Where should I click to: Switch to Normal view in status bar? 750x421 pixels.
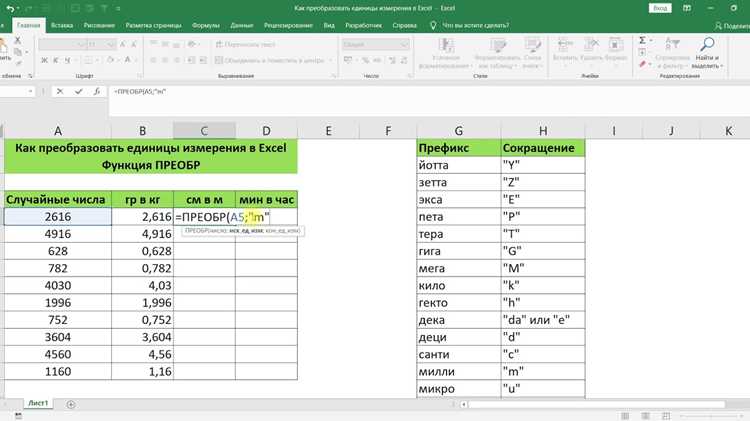coord(625,416)
